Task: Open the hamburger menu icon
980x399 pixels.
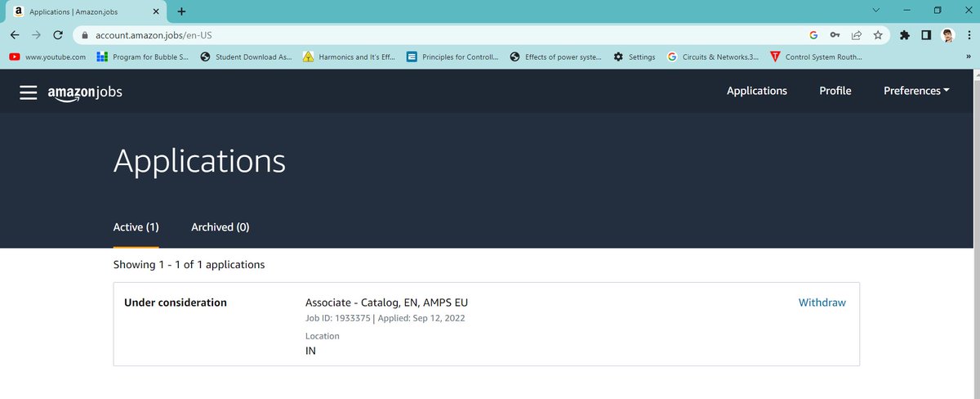Action: click(x=29, y=92)
